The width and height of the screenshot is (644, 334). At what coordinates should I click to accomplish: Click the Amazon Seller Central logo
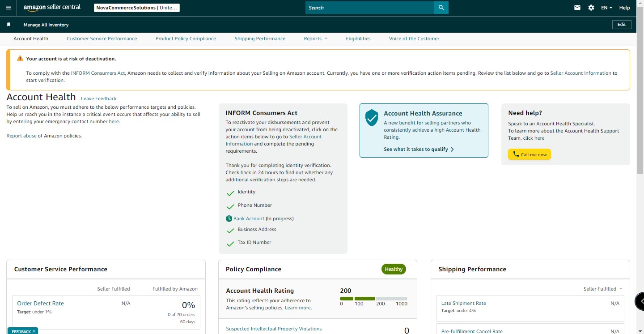[52, 8]
